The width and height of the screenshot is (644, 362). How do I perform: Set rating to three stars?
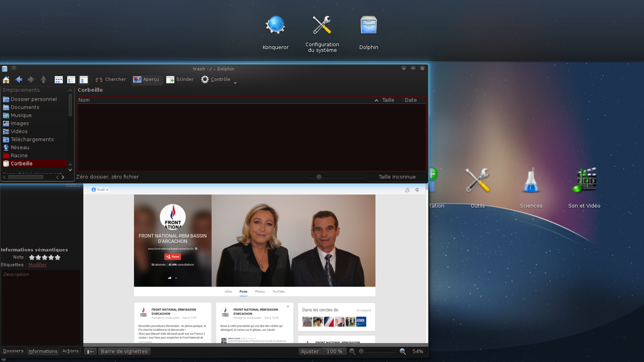[45, 257]
